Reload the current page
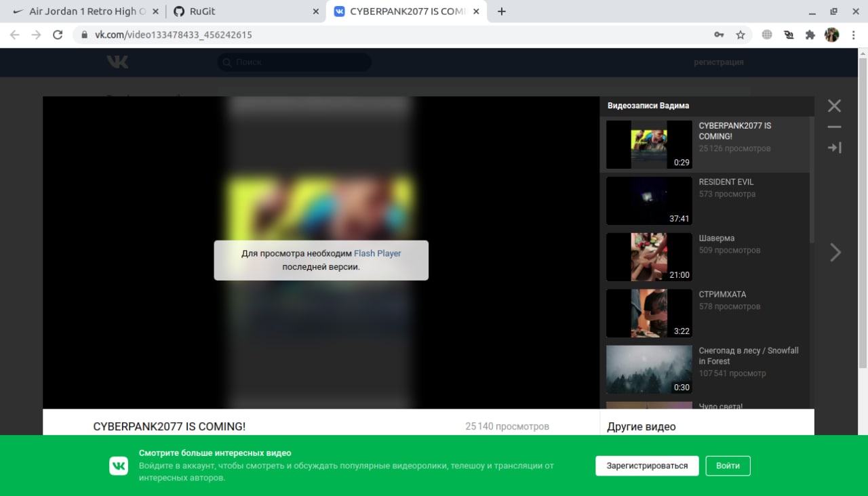The image size is (868, 496). click(x=58, y=35)
